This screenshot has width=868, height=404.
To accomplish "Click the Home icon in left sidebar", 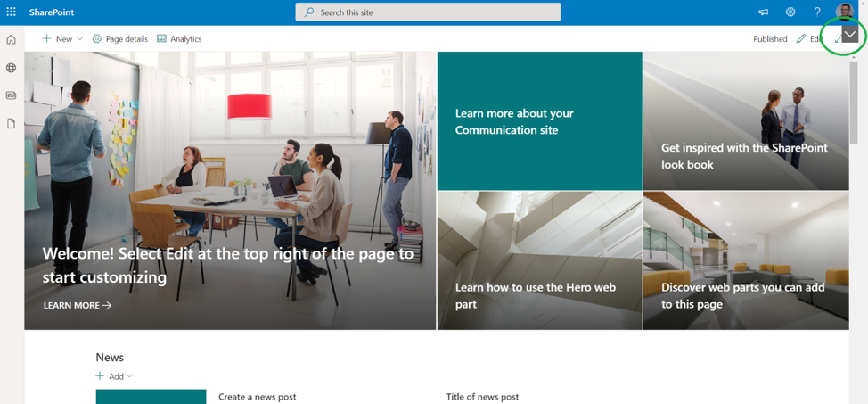I will click(x=11, y=39).
